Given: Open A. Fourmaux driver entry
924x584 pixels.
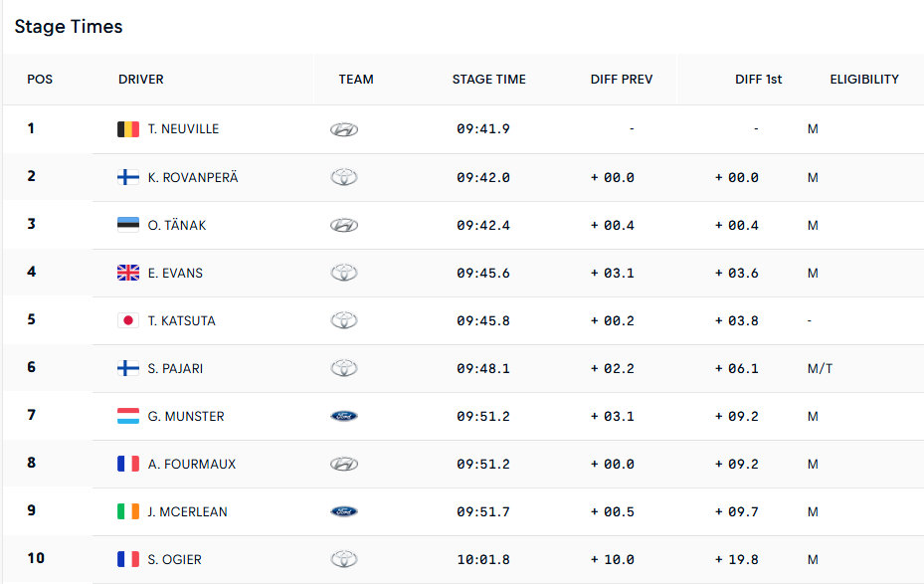Looking at the screenshot, I should coord(192,464).
